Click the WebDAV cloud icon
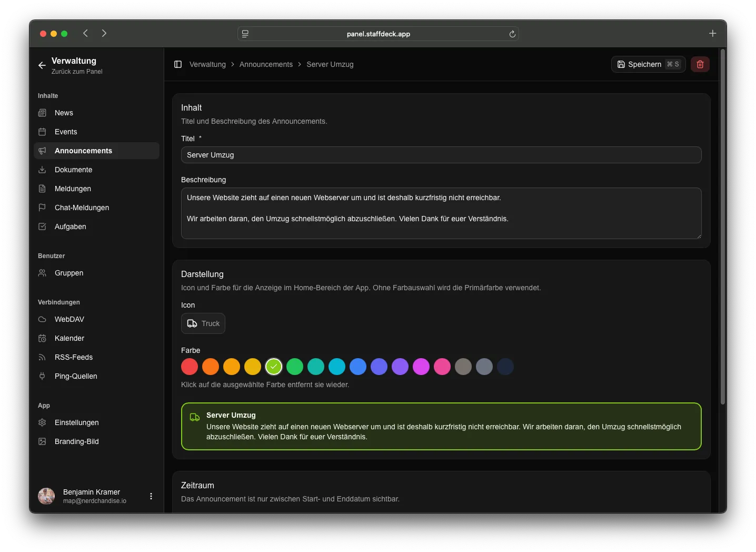 [42, 319]
